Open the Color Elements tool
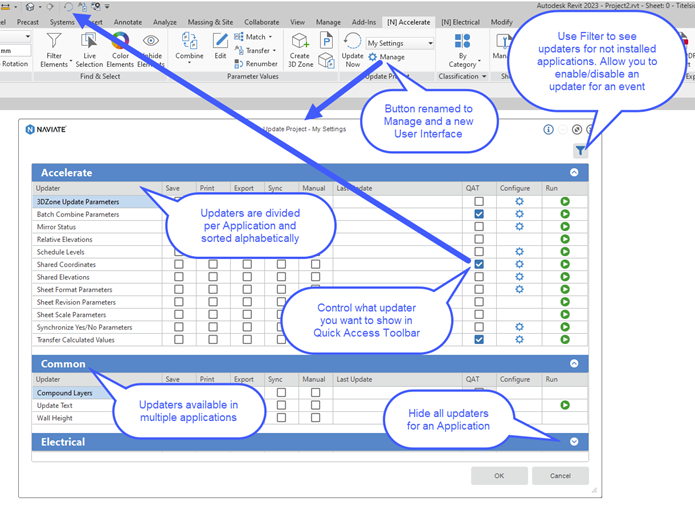The height and width of the screenshot is (506, 695). [x=120, y=50]
